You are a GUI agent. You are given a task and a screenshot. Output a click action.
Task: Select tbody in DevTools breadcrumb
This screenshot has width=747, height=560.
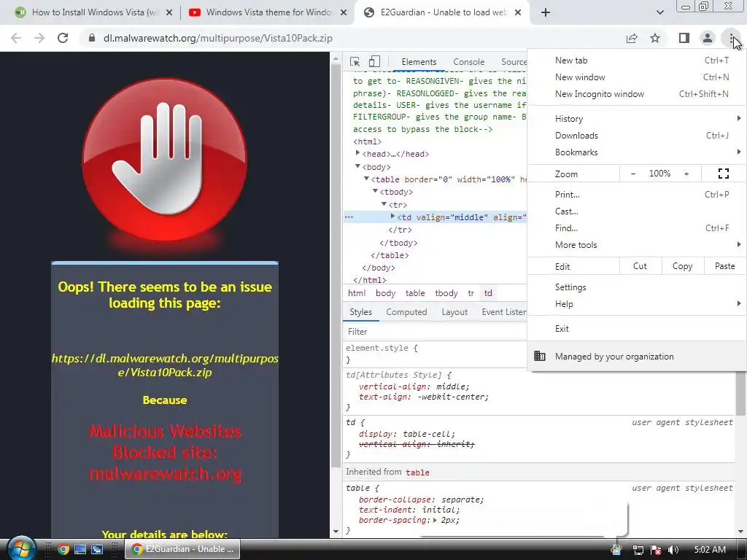(446, 293)
